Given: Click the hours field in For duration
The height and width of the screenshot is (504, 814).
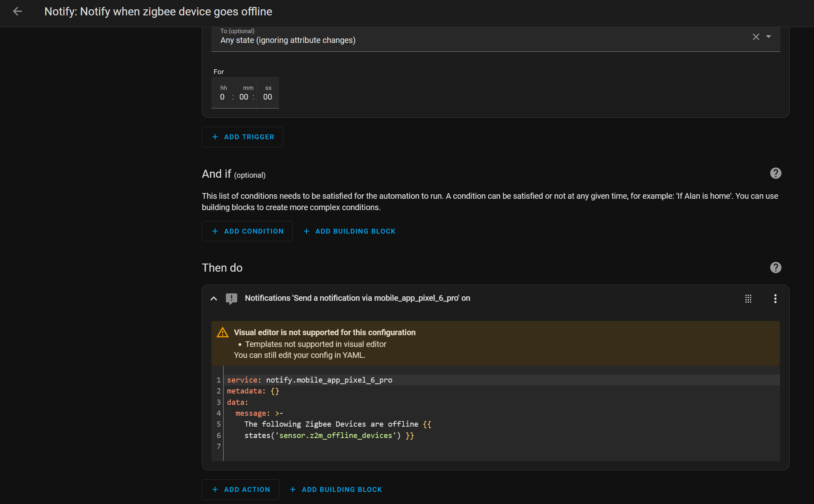Looking at the screenshot, I should (222, 97).
